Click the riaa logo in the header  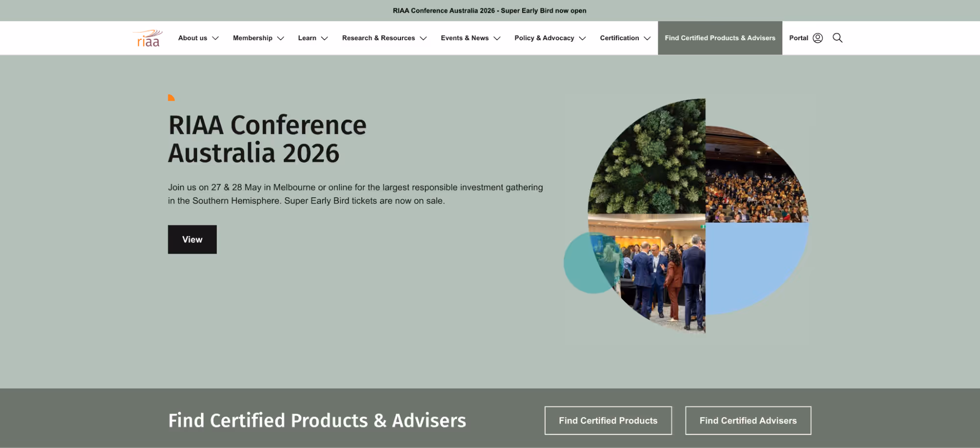pos(148,38)
